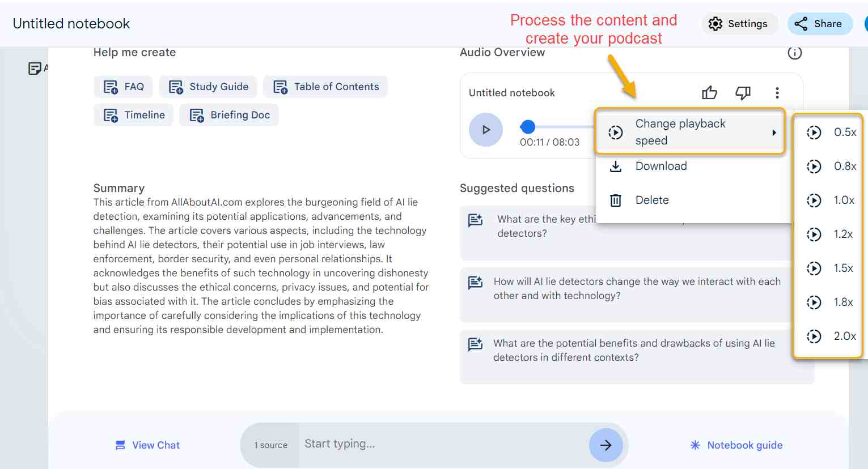Select Download from the options menu
Screen dimensions: 868x469
coord(661,166)
